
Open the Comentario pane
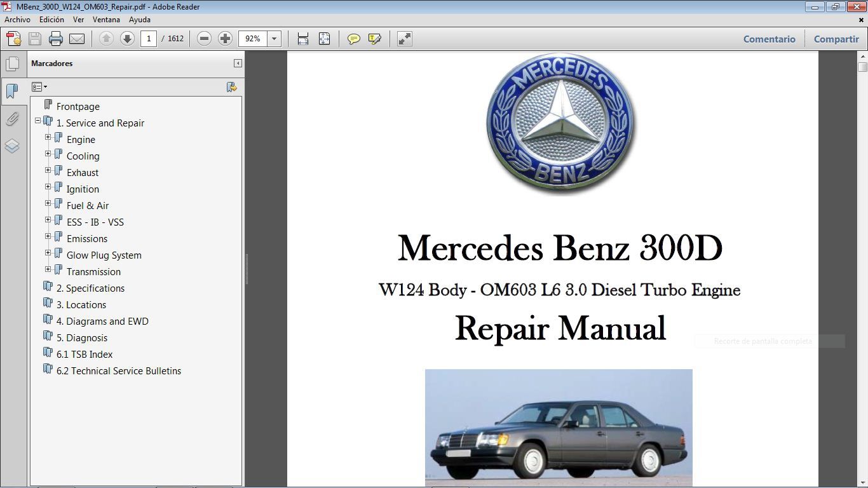point(770,39)
